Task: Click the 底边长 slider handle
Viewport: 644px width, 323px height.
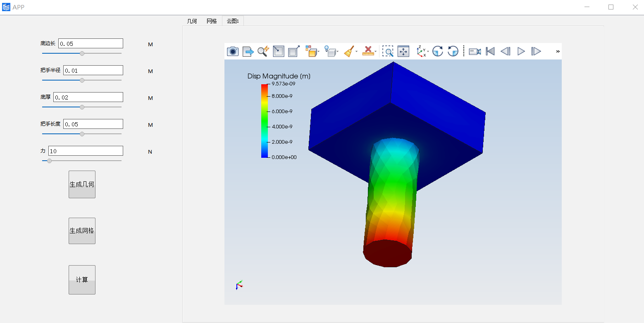Action: click(x=82, y=53)
